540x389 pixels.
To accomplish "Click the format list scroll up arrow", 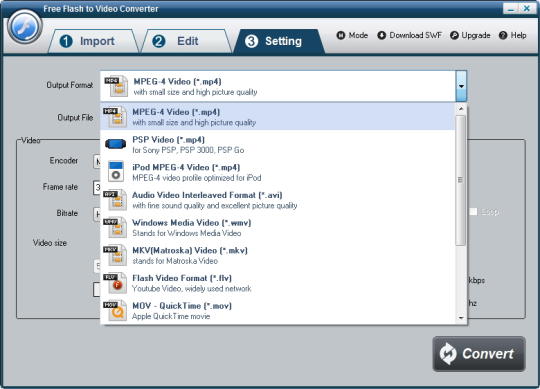I will tap(461, 109).
